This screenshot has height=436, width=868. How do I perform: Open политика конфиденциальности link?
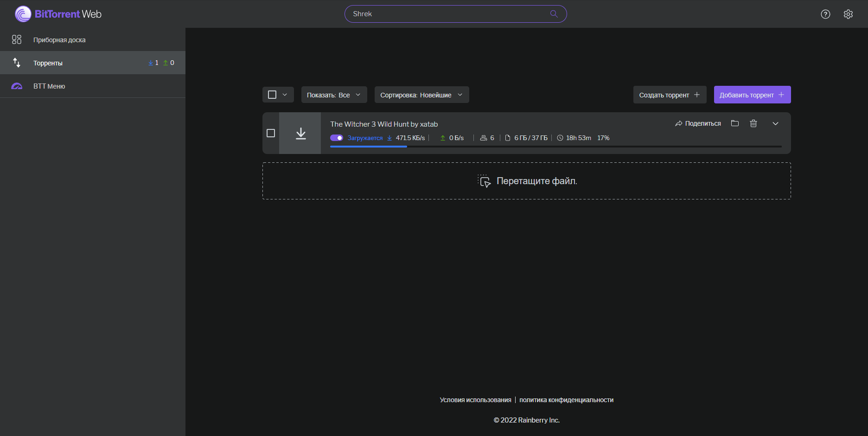pyautogui.click(x=566, y=400)
